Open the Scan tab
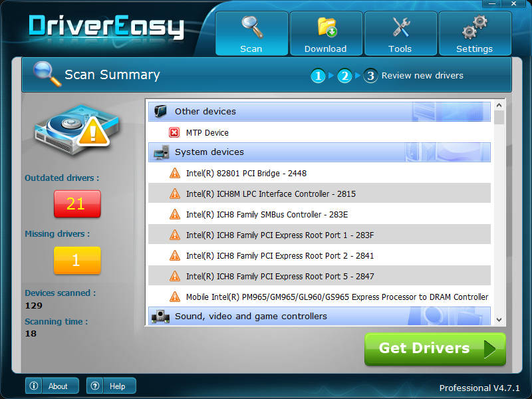 (x=252, y=33)
